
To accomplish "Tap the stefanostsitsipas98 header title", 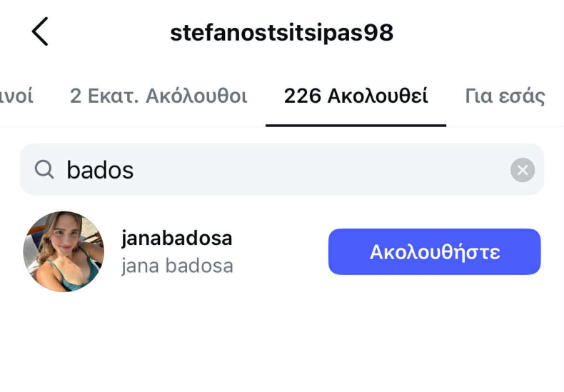I will (281, 33).
